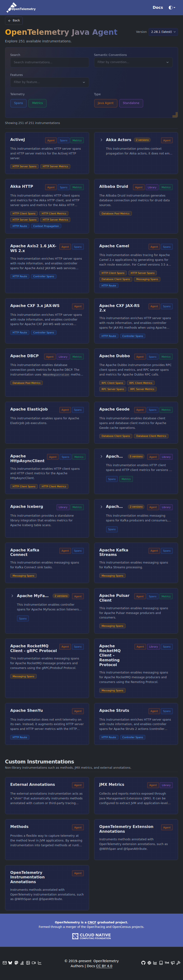Open the video camera icon in footer
This screenshot has height=980, width=183.
[x=34, y=963]
